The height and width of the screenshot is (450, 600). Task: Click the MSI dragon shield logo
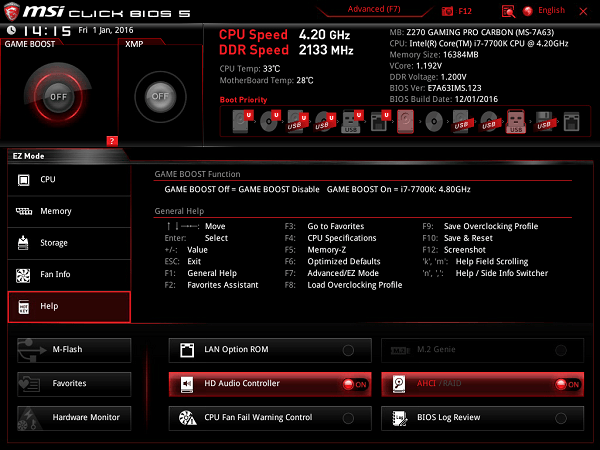[x=12, y=11]
